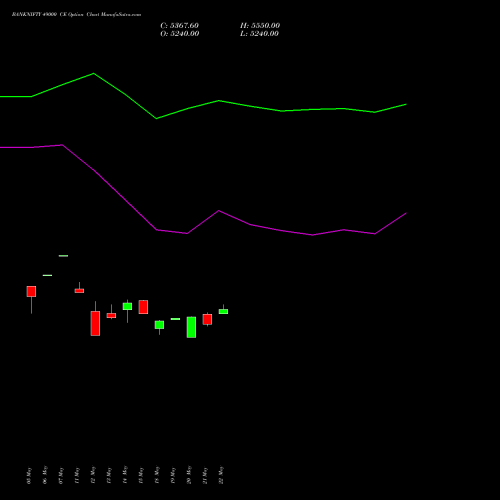Select the red candlestick above 05 May
The height and width of the screenshot is (500, 500).
coord(31,291)
